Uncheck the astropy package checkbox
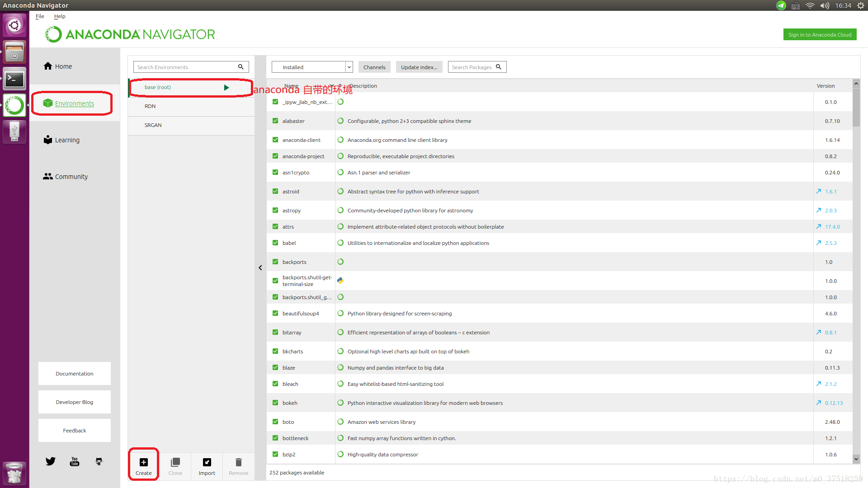The height and width of the screenshot is (488, 868). pyautogui.click(x=275, y=211)
